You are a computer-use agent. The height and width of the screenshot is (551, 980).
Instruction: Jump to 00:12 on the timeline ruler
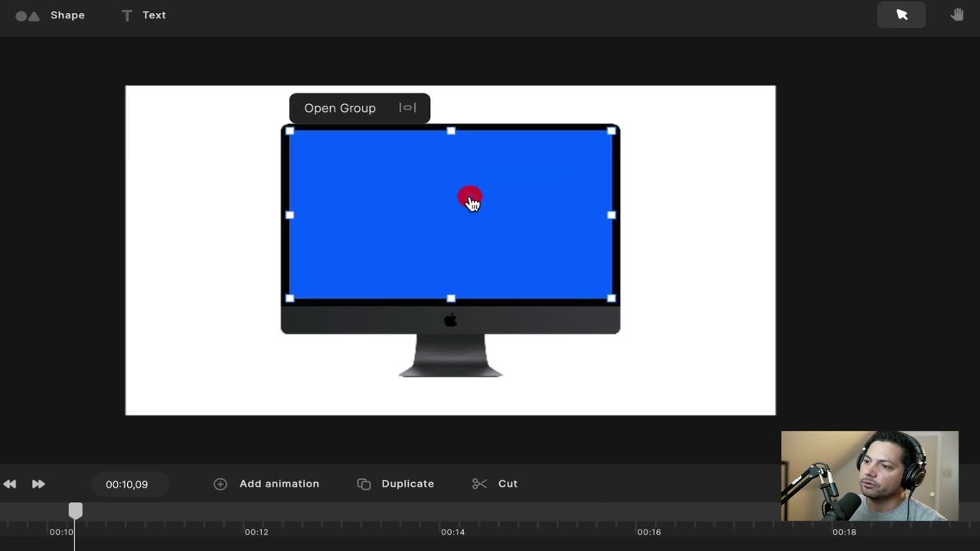click(x=256, y=532)
